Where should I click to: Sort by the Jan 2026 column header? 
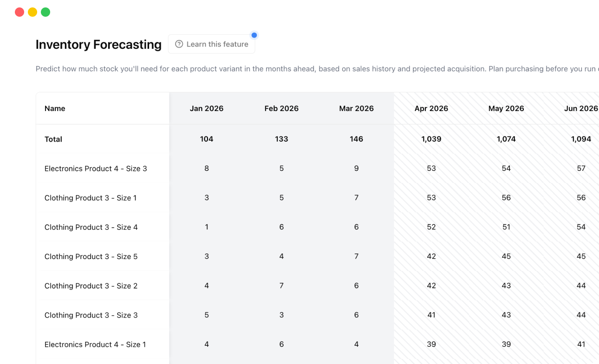206,108
